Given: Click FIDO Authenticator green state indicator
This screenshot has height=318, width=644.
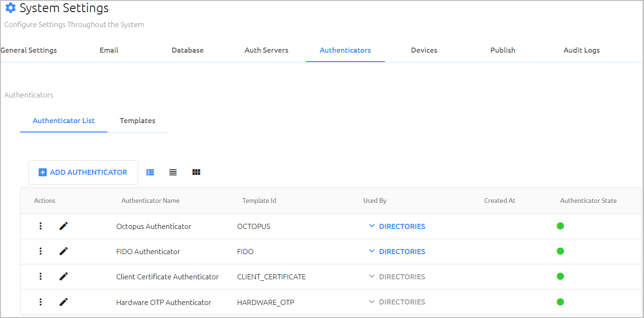Looking at the screenshot, I should pyautogui.click(x=560, y=251).
